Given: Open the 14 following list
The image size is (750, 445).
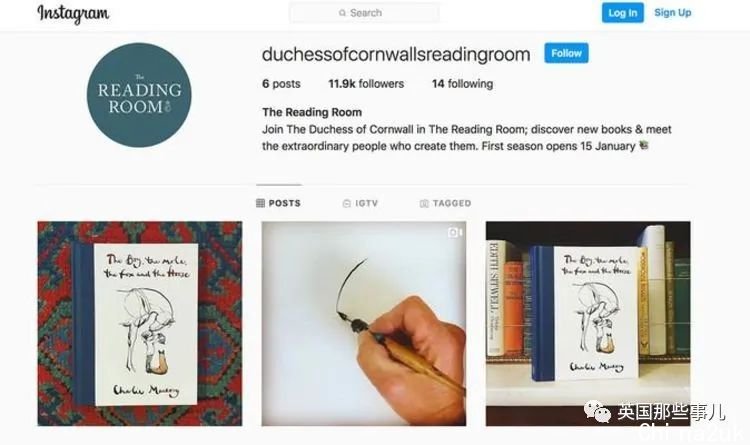Looking at the screenshot, I should coord(462,84).
